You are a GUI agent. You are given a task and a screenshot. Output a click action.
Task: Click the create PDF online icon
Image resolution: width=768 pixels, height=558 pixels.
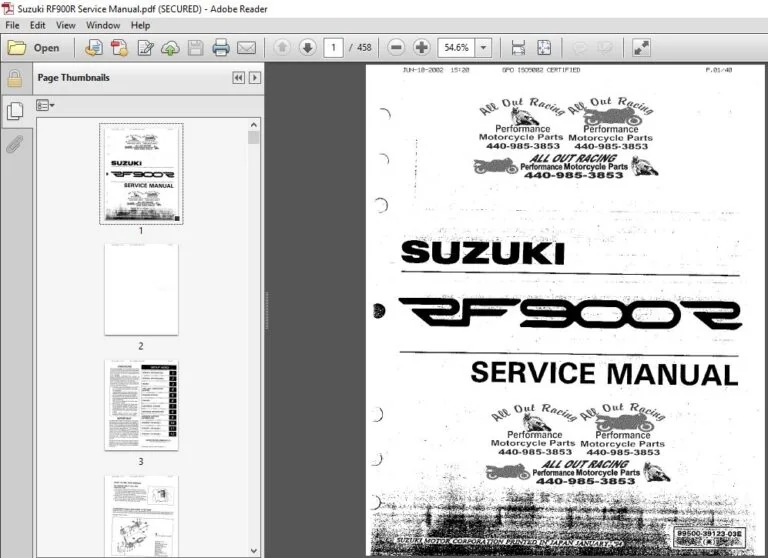(x=94, y=48)
